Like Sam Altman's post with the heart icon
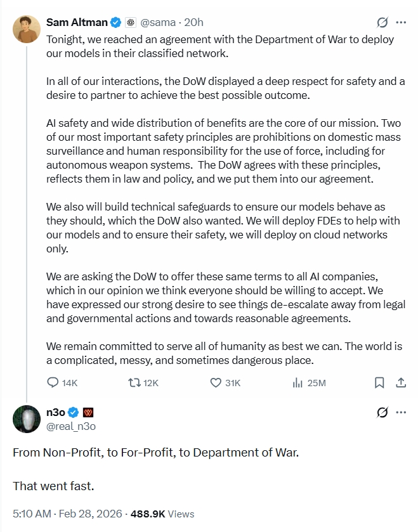The width and height of the screenshot is (418, 532). 216,382
